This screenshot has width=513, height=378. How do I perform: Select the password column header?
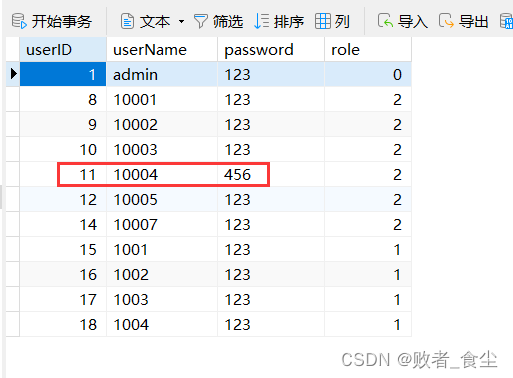pyautogui.click(x=271, y=50)
